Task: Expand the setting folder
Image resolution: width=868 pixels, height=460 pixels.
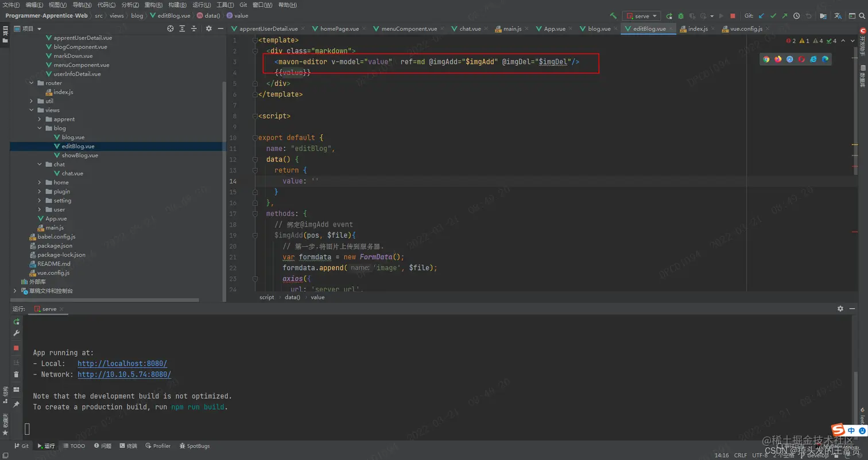Action: [x=40, y=201]
